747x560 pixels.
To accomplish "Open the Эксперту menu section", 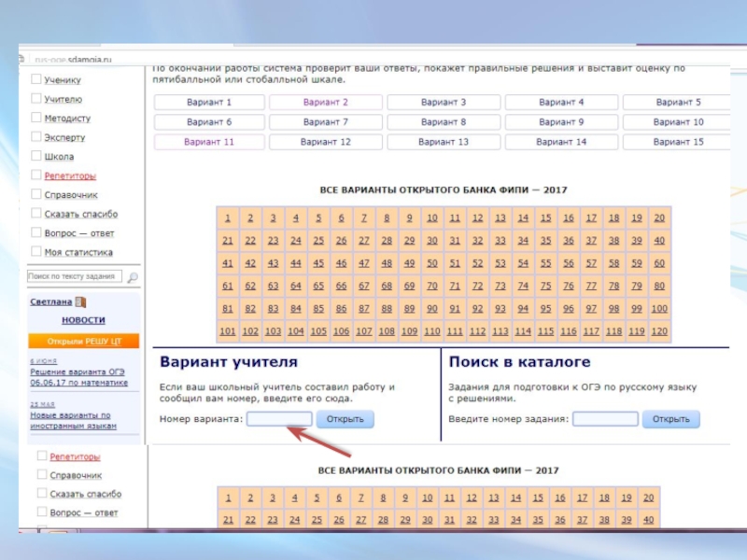I will (64, 138).
